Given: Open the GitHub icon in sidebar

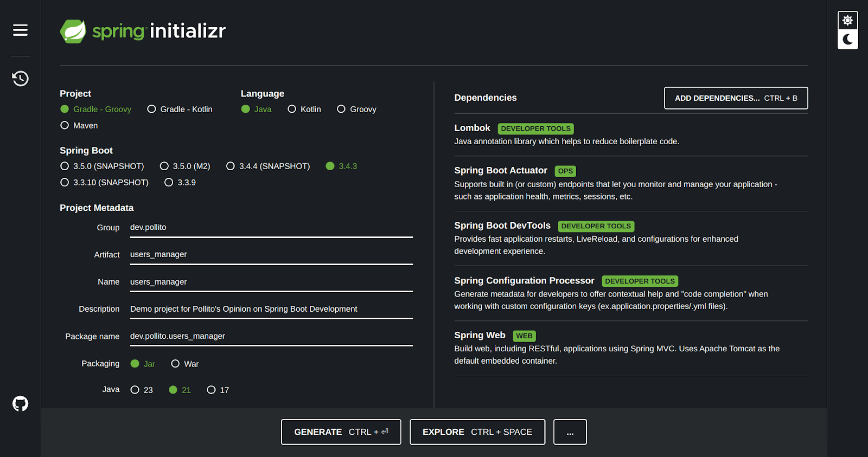Looking at the screenshot, I should pyautogui.click(x=20, y=404).
